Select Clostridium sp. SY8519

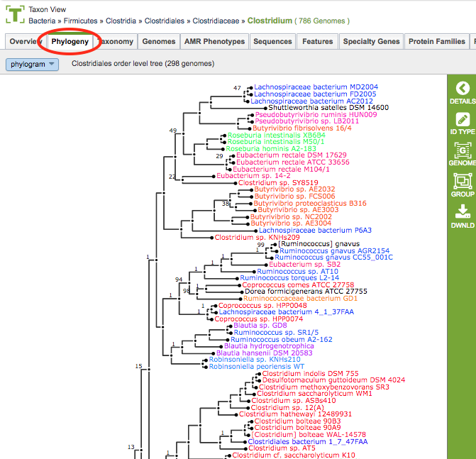click(x=278, y=183)
